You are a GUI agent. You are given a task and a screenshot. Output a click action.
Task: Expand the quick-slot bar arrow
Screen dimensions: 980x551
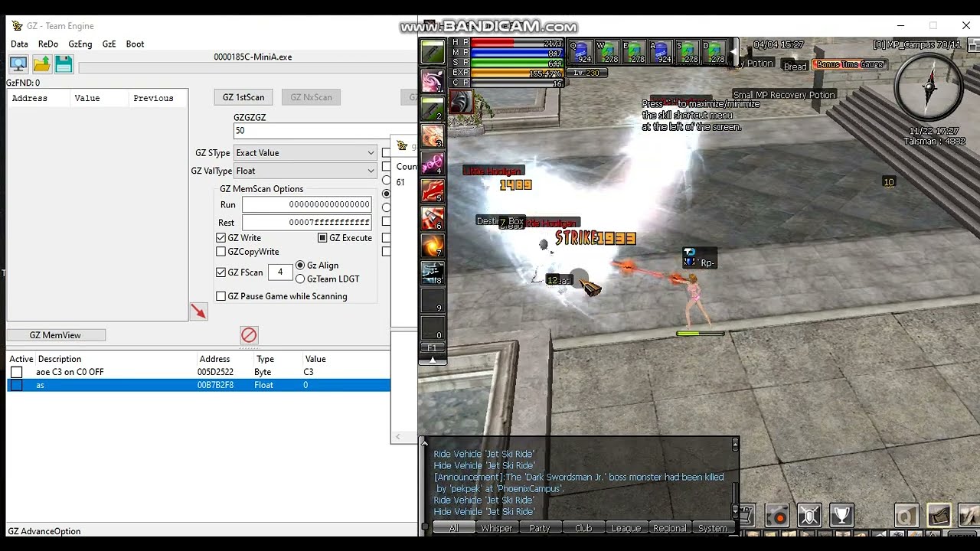click(733, 52)
